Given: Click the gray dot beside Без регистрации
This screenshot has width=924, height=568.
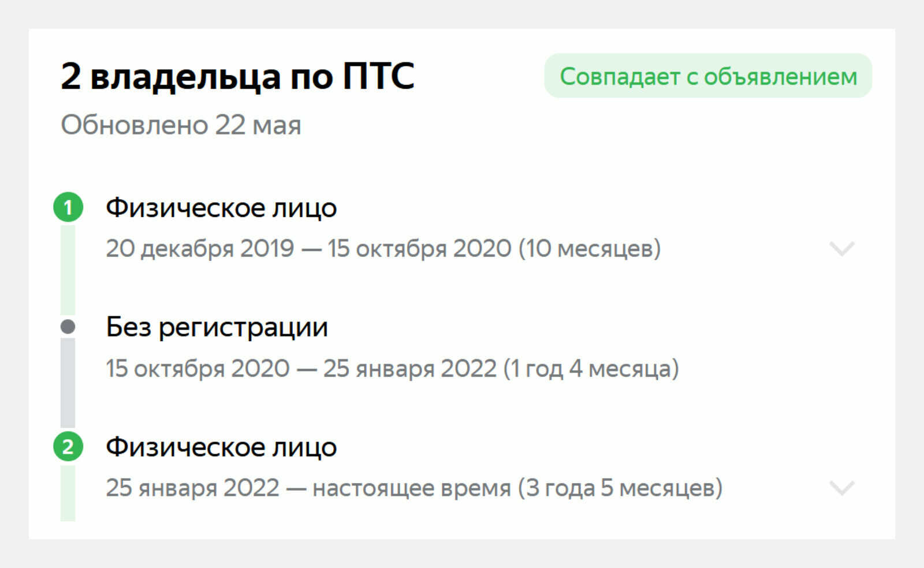Looking at the screenshot, I should 68,327.
